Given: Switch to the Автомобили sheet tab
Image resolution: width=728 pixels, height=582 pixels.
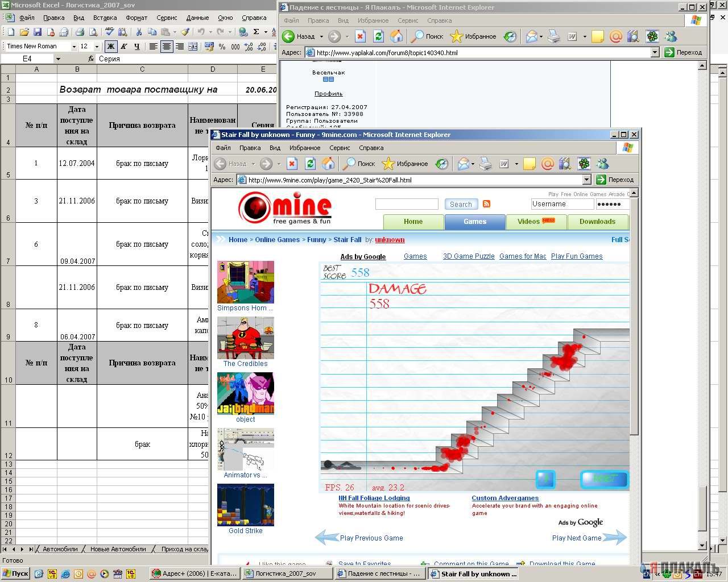Looking at the screenshot, I should point(60,549).
